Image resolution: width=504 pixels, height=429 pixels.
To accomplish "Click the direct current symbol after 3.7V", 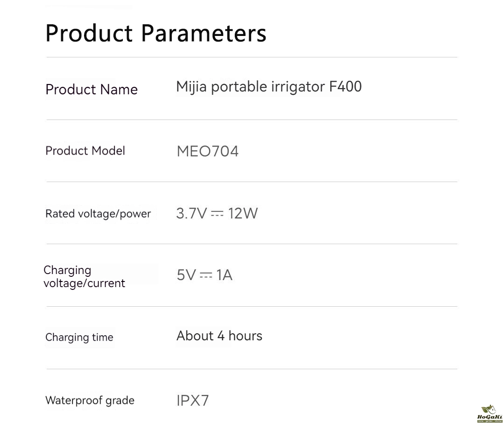I will (217, 213).
